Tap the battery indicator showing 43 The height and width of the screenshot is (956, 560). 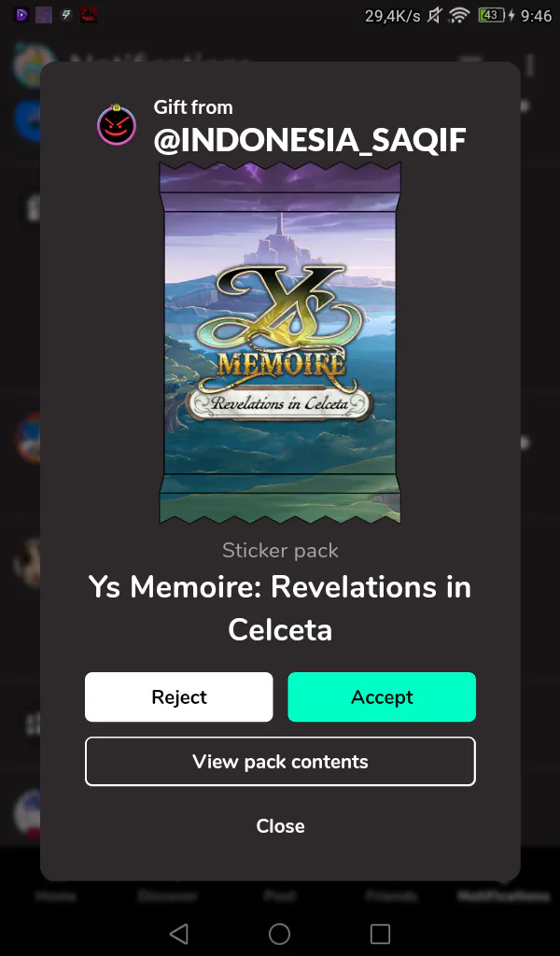click(492, 15)
